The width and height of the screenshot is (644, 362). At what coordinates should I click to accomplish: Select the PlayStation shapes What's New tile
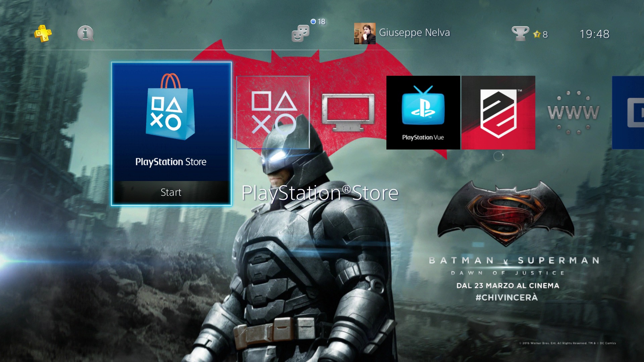point(273,113)
